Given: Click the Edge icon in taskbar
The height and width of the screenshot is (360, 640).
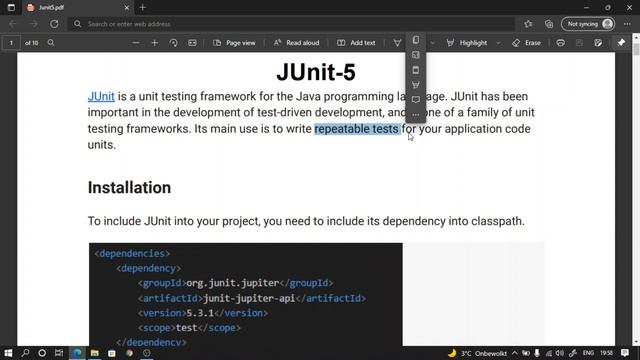Looking at the screenshot, I should point(77,353).
